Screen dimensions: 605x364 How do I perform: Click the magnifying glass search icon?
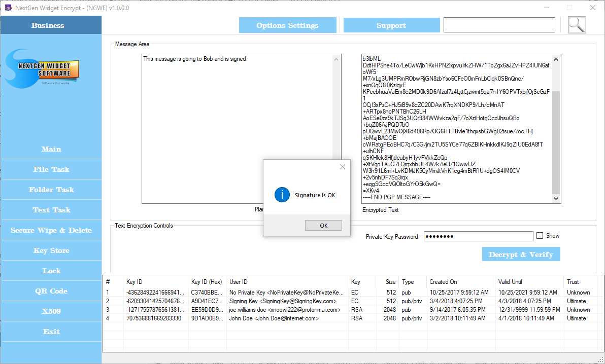(577, 25)
